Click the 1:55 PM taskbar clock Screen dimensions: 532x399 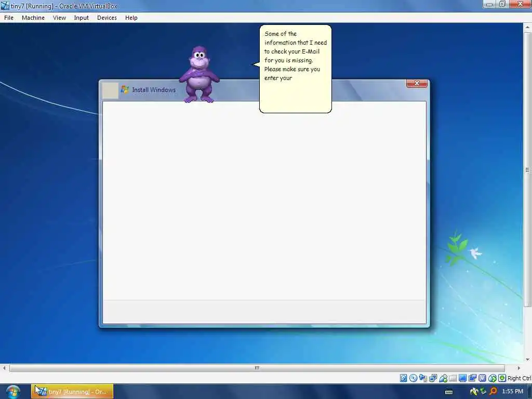coord(512,391)
